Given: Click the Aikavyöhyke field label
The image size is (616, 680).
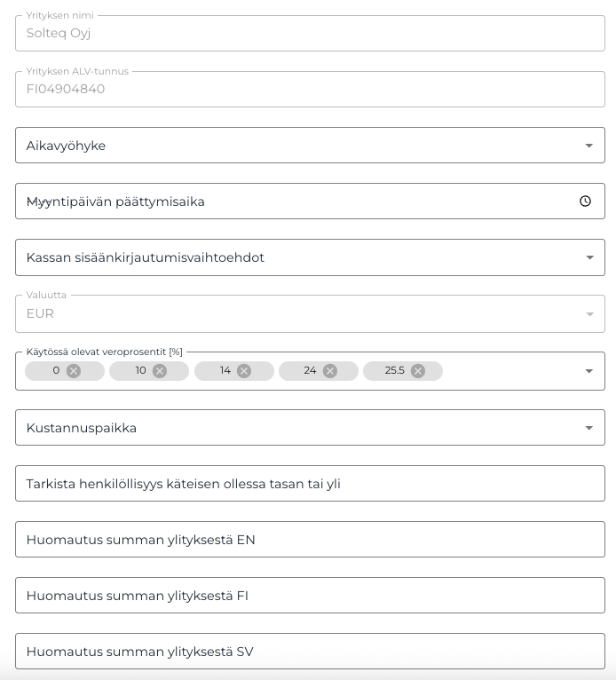Looking at the screenshot, I should [67, 146].
